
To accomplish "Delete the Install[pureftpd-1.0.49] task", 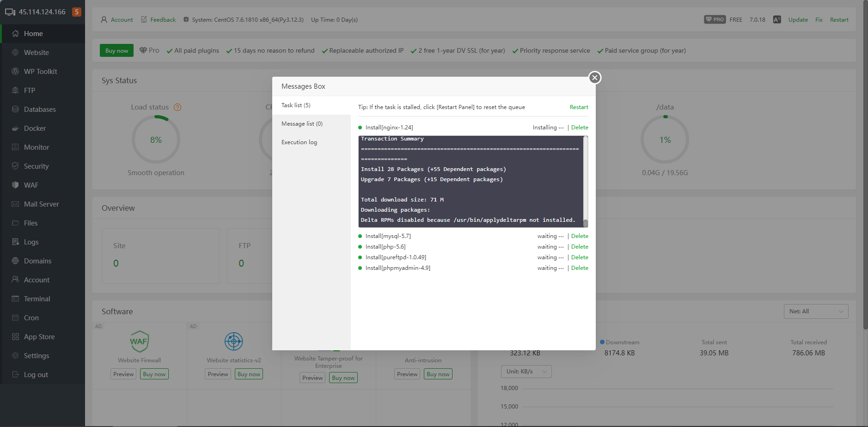I will pyautogui.click(x=580, y=257).
